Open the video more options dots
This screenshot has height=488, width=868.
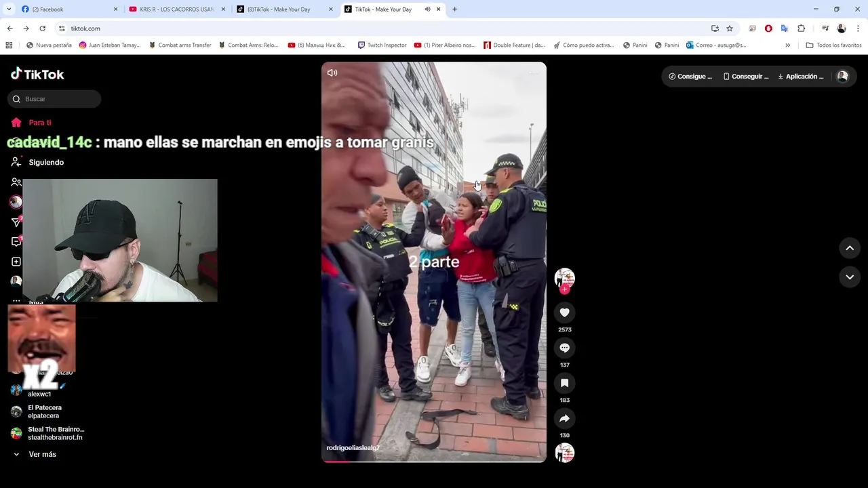(x=534, y=73)
